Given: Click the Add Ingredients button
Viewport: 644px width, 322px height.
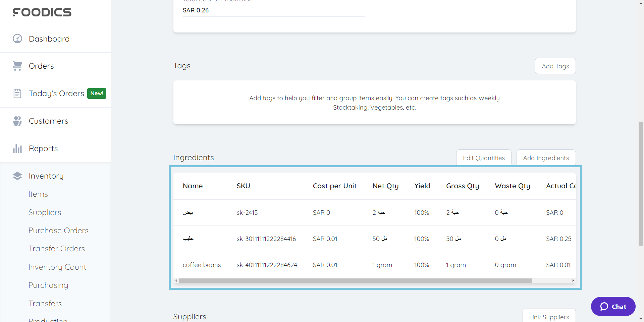Looking at the screenshot, I should tap(546, 158).
